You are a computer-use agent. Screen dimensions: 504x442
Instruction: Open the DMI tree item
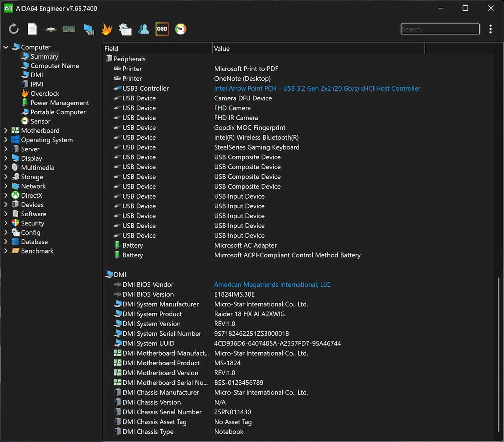point(32,75)
